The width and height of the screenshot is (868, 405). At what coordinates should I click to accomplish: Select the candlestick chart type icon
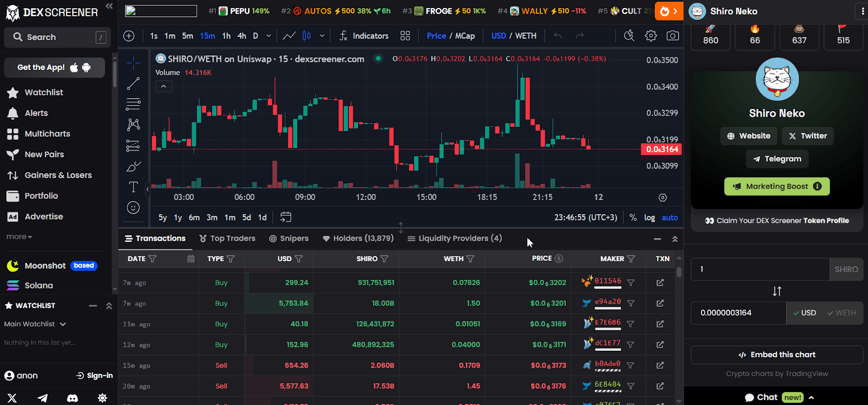(307, 36)
